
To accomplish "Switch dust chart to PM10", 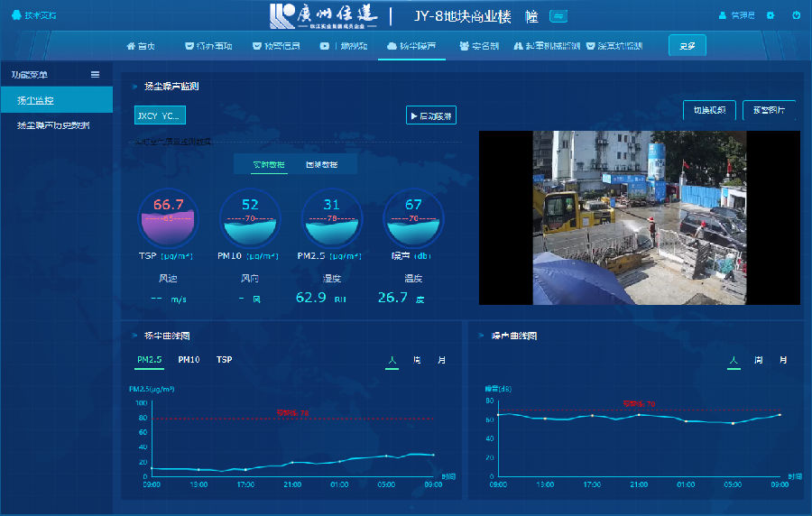I will click(x=189, y=360).
